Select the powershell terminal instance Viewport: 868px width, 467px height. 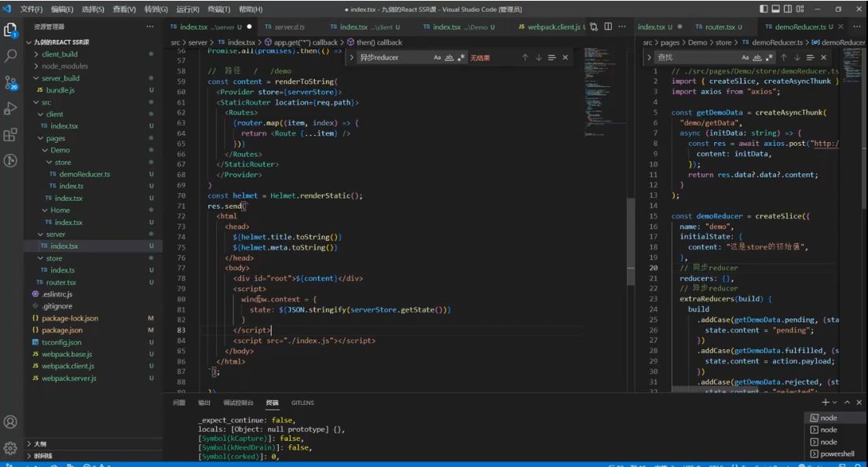[837, 454]
